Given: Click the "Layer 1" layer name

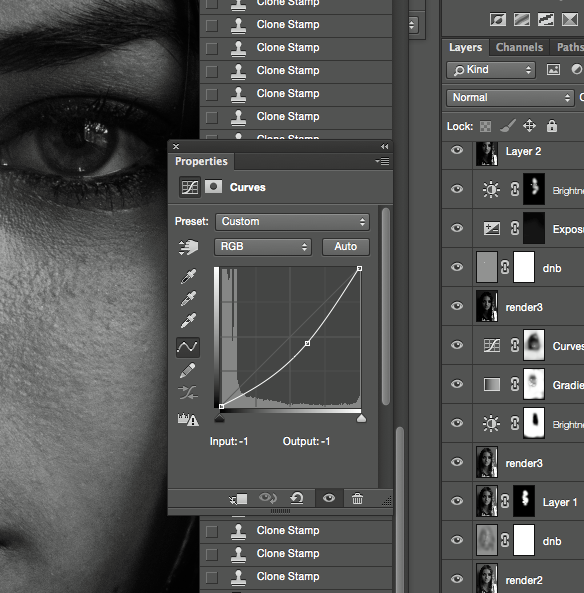Looking at the screenshot, I should pos(560,502).
